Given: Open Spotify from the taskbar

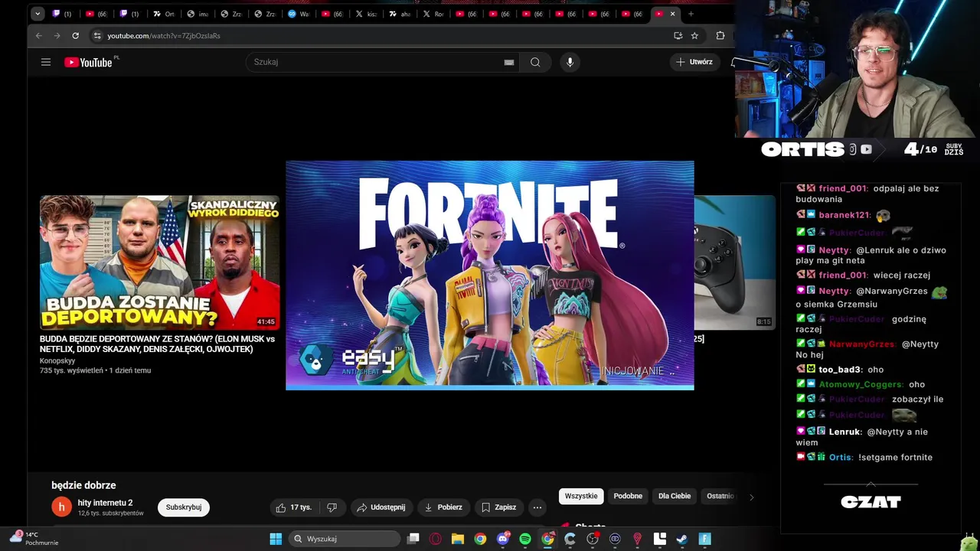Looking at the screenshot, I should pos(525,539).
